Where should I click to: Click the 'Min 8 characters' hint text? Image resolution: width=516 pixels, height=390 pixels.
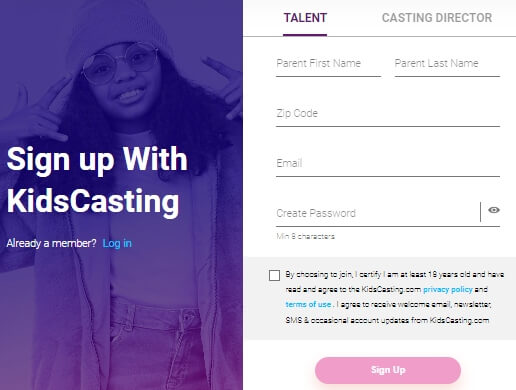(305, 236)
